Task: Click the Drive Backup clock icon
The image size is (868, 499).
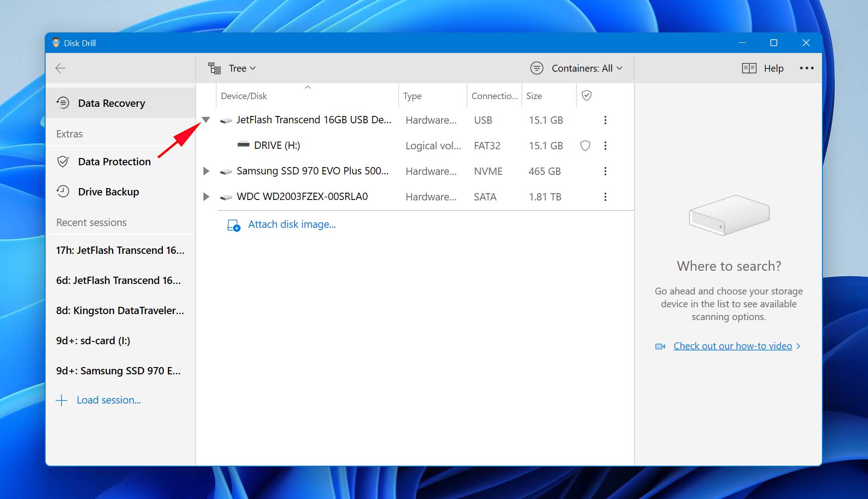Action: 63,191
